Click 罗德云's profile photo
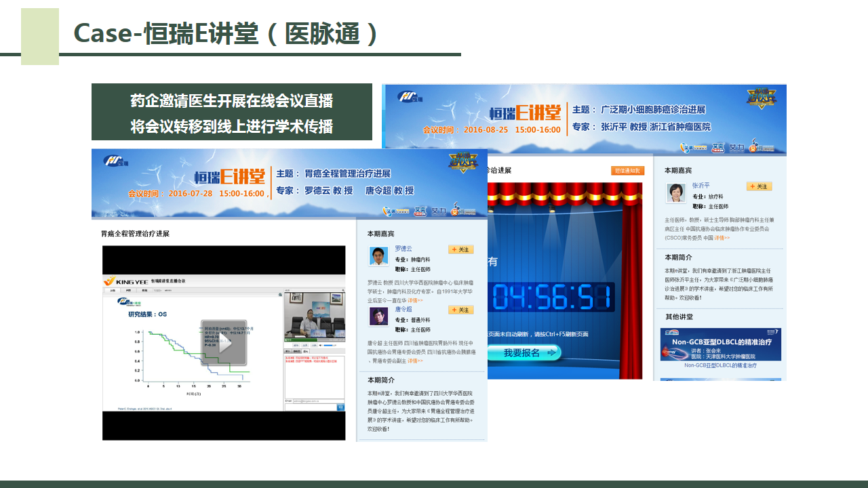 (x=378, y=256)
